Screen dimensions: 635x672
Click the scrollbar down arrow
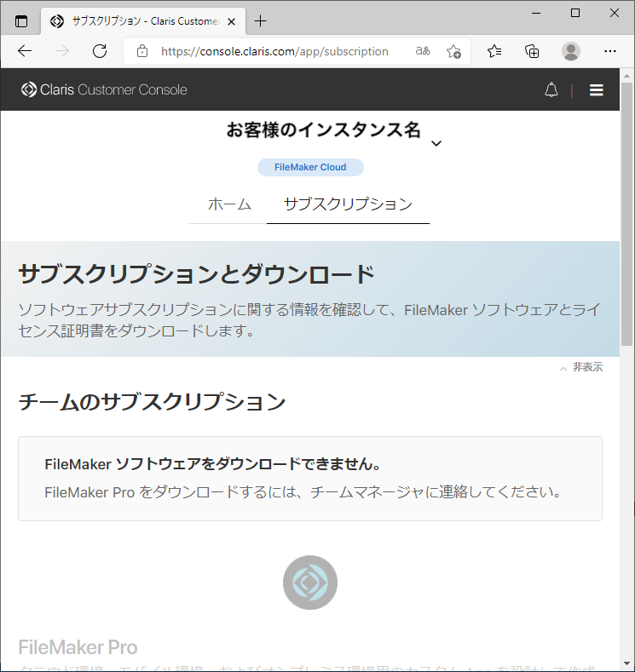click(626, 664)
